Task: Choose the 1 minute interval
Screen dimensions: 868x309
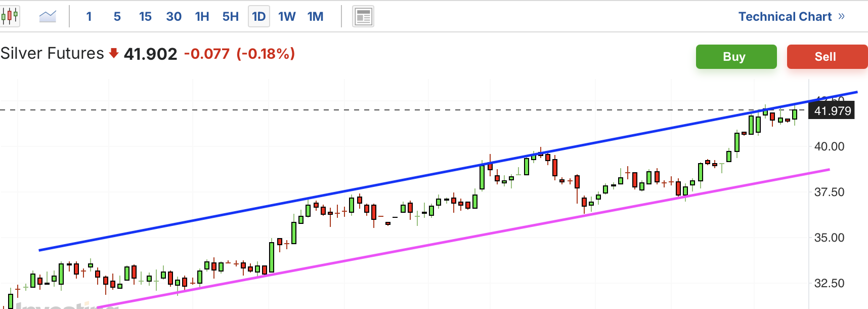Action: [x=89, y=17]
